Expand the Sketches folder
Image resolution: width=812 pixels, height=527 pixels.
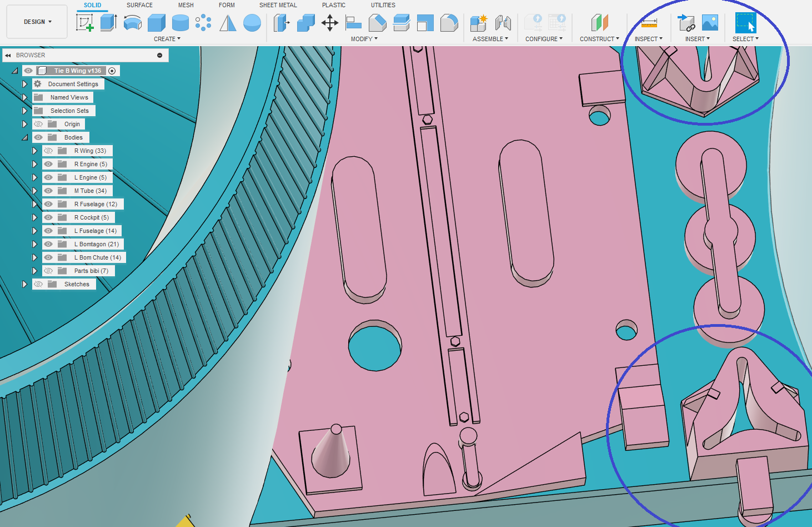(24, 284)
